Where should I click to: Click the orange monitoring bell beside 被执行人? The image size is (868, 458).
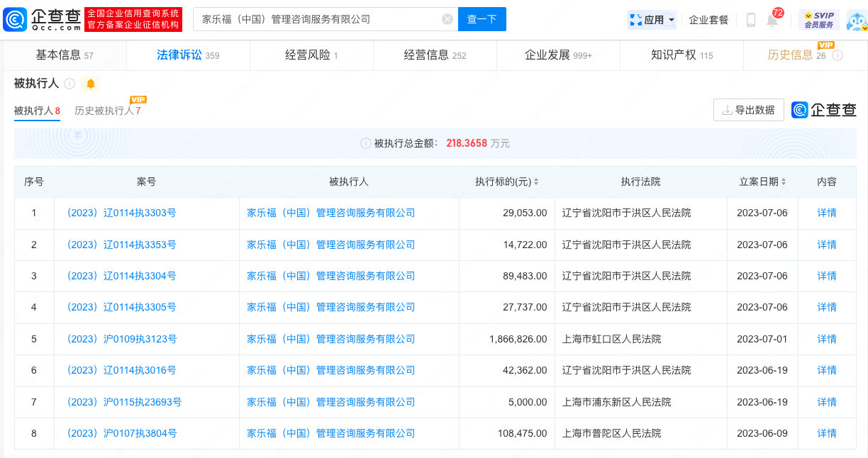(91, 84)
